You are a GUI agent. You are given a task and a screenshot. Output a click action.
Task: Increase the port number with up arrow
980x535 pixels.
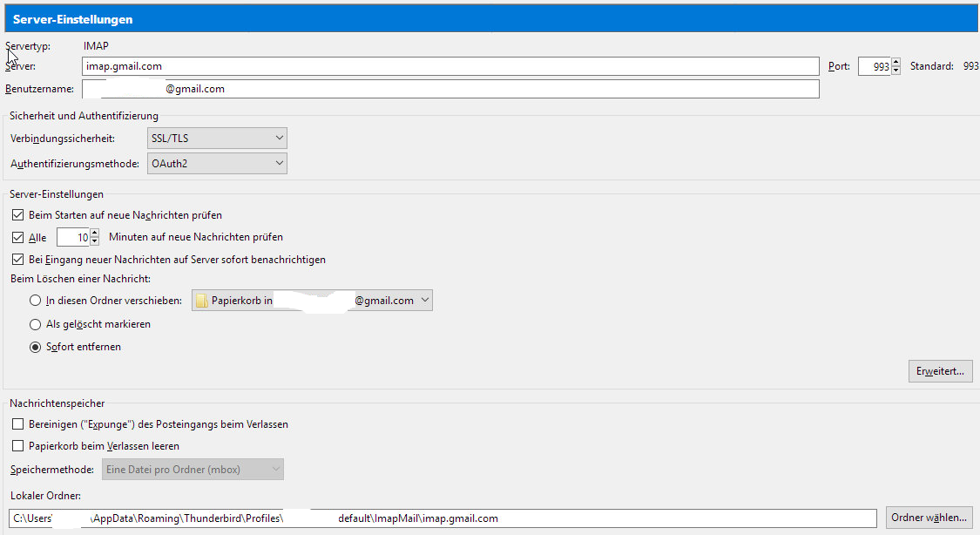[896, 62]
